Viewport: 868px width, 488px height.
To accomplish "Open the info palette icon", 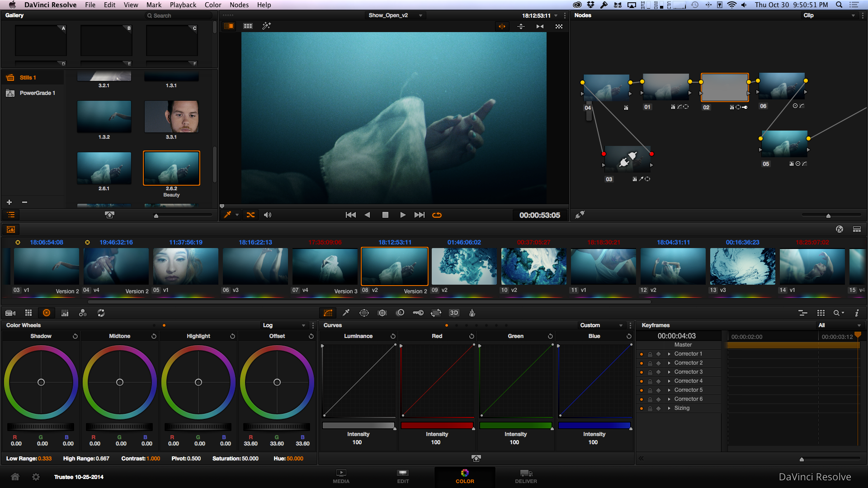I will click(857, 313).
